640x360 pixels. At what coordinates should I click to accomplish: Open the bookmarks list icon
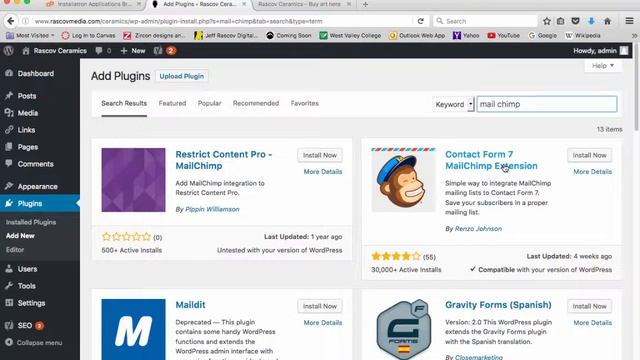(561, 21)
